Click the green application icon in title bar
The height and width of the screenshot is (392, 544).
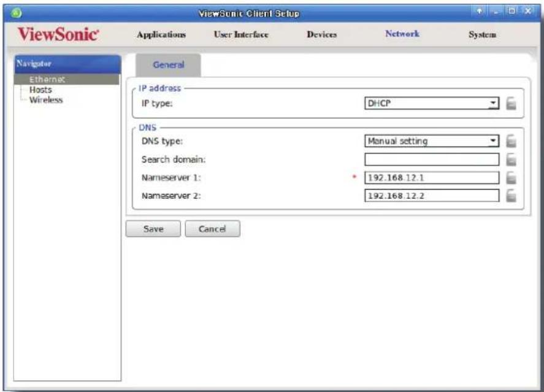pos(16,13)
